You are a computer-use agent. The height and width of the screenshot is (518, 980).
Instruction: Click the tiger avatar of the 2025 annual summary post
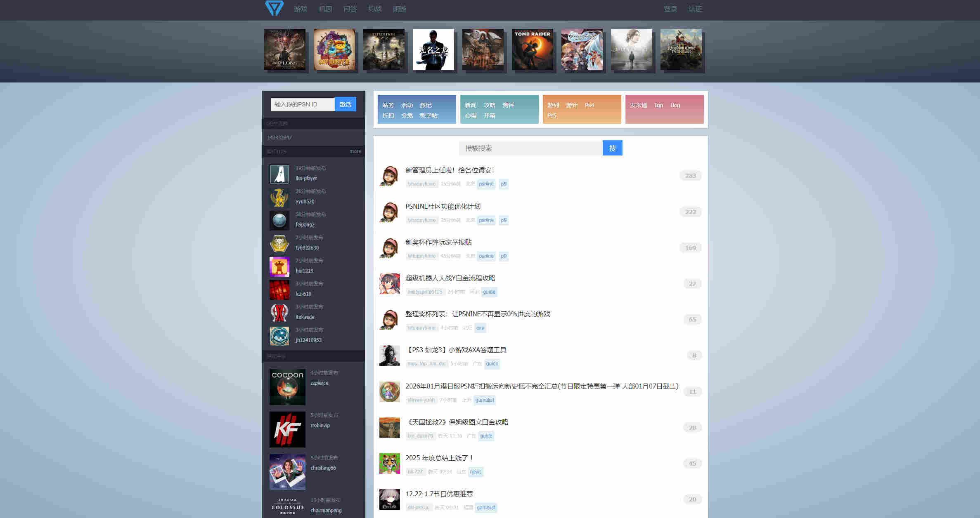click(x=389, y=464)
